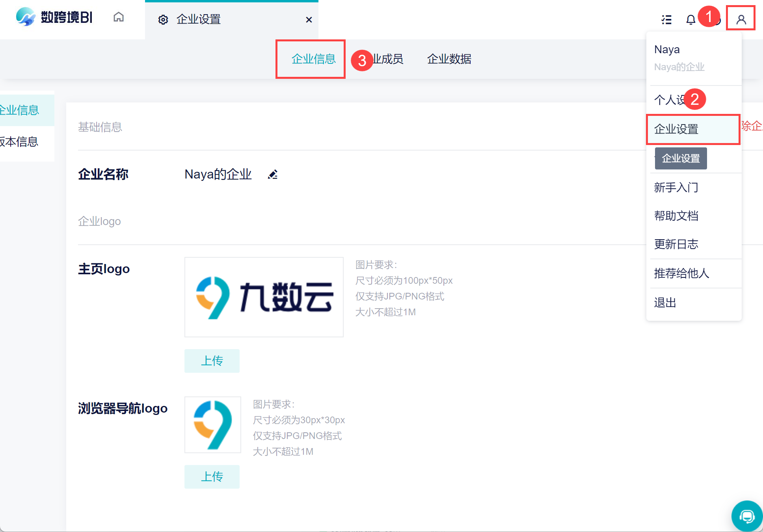763x532 pixels.
Task: Upload a new 浏览器导航logo image
Action: [212, 476]
